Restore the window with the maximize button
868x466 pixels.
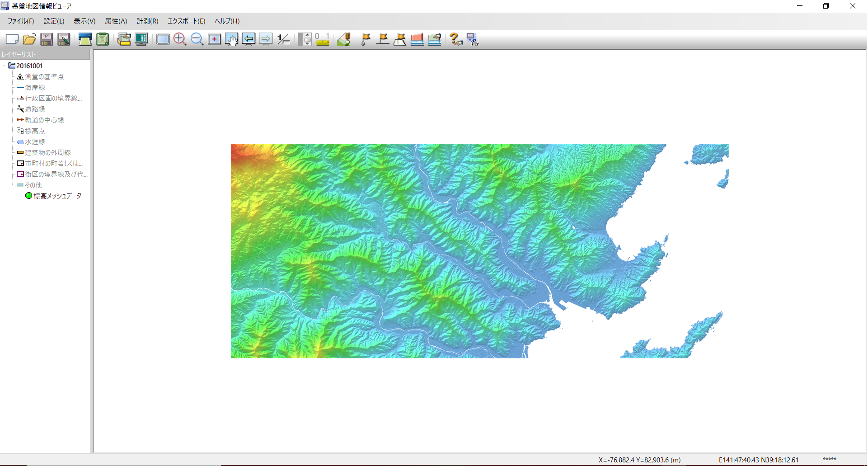826,6
